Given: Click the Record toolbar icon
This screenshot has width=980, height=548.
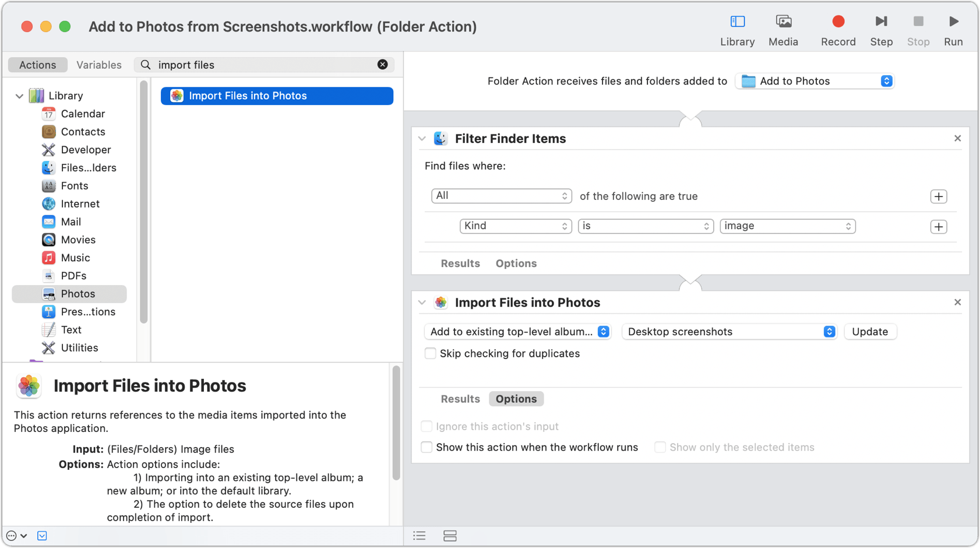Looking at the screenshot, I should coord(838,21).
